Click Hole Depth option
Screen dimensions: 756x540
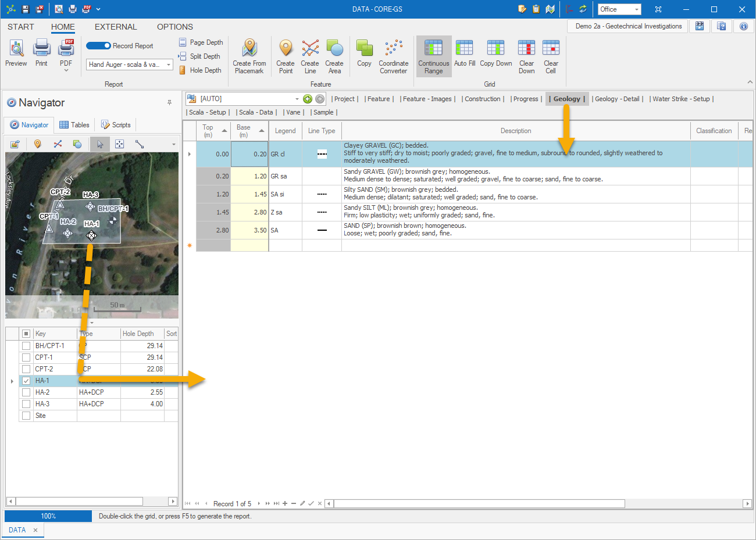(x=200, y=70)
